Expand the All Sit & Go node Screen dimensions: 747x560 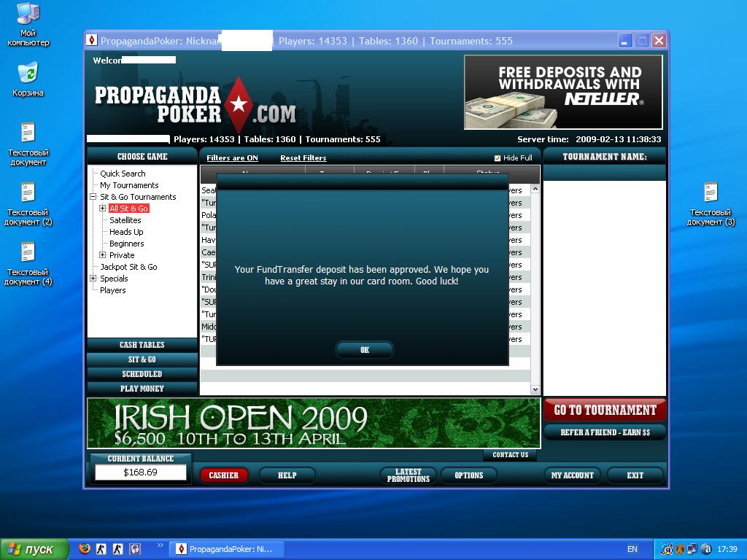[103, 209]
